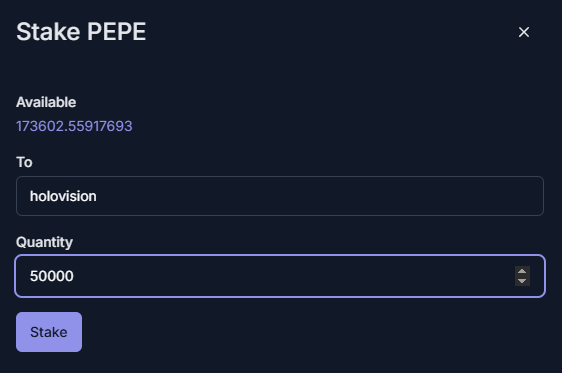
Task: Close the Stake PEPE dialog
Action: point(524,32)
